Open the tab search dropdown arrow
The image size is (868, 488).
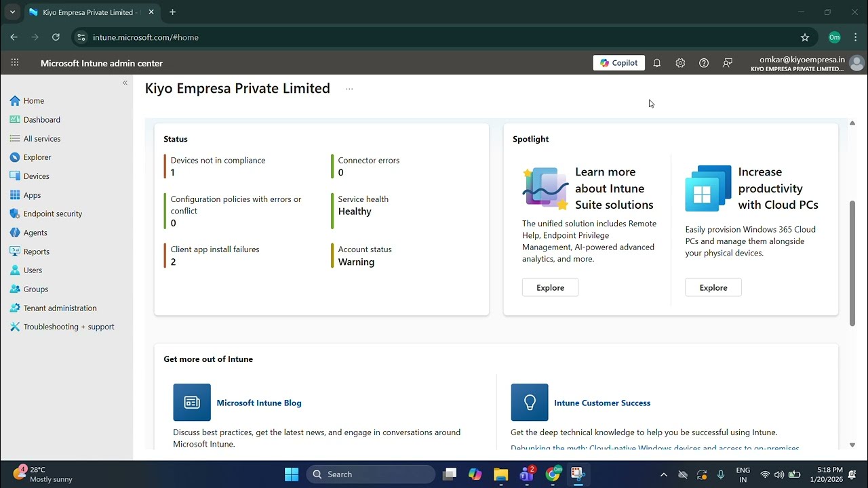tap(12, 12)
